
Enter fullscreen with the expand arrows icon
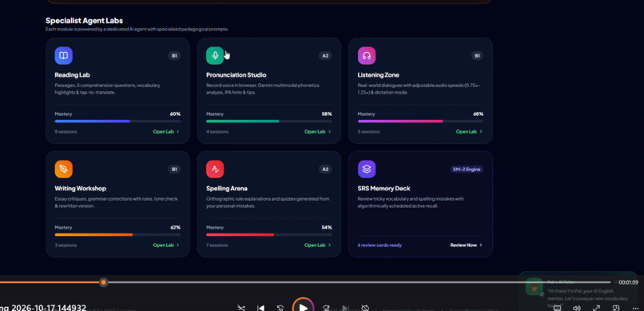(596, 308)
